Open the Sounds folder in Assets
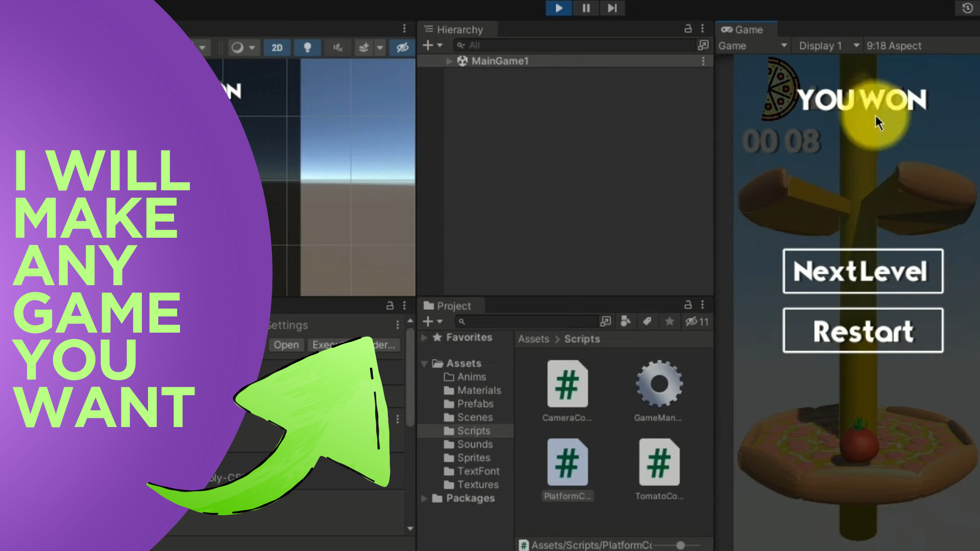 pyautogui.click(x=475, y=444)
